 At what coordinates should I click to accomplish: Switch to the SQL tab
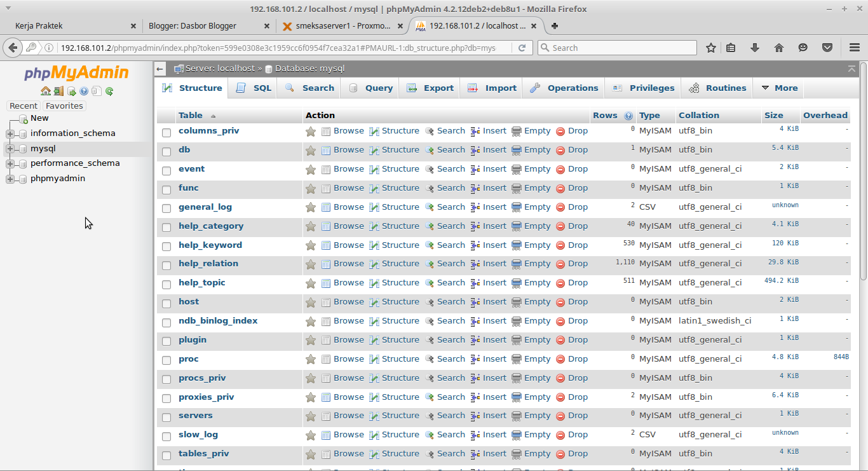click(x=254, y=88)
